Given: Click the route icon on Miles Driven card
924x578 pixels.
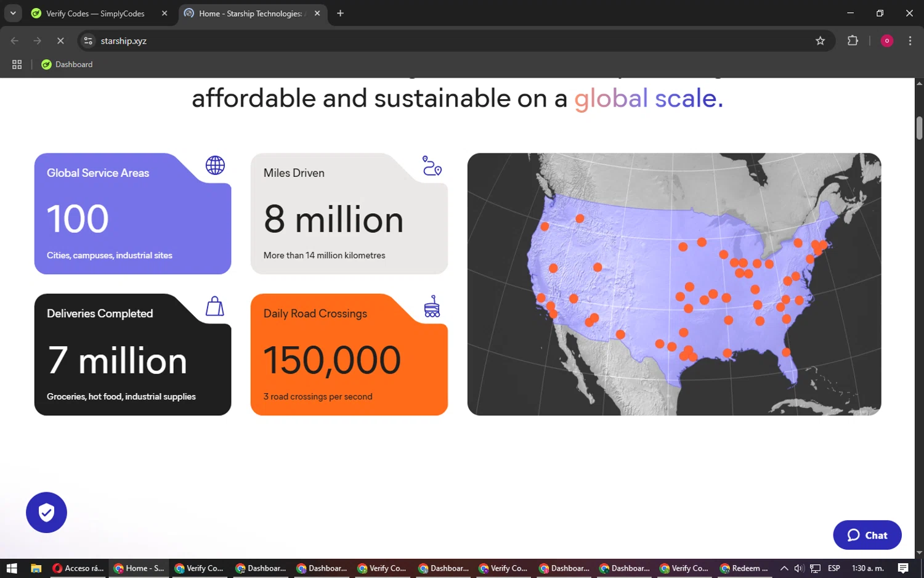Looking at the screenshot, I should coord(432,166).
